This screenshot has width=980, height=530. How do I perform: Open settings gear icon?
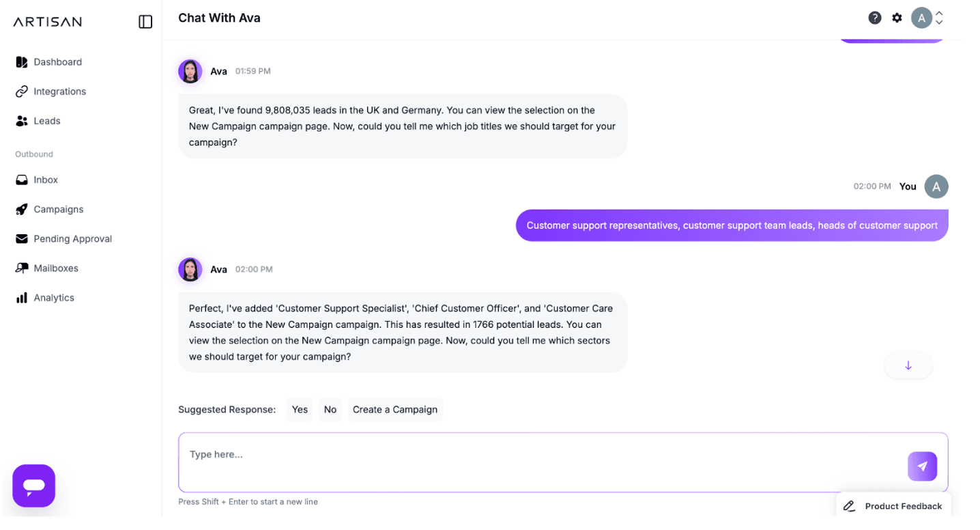point(897,18)
